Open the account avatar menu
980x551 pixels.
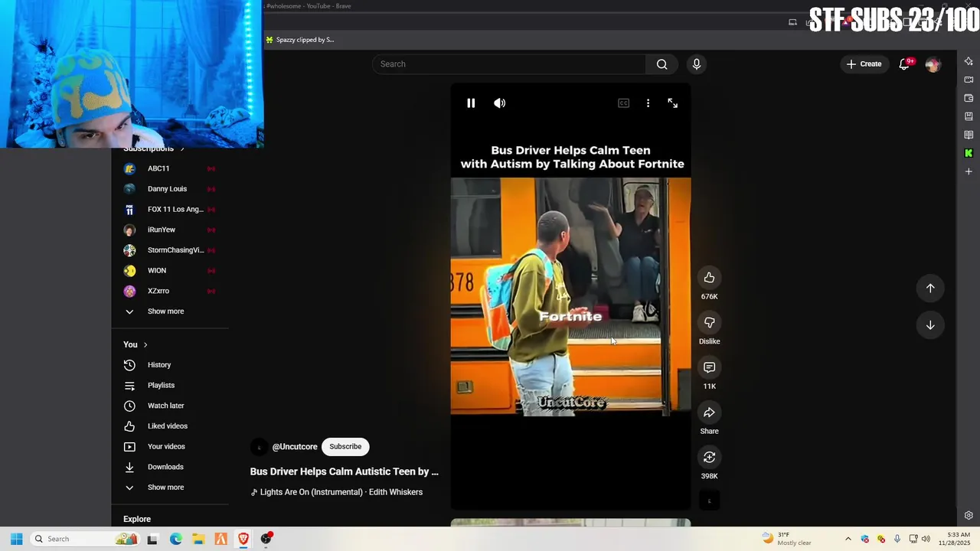pyautogui.click(x=933, y=65)
